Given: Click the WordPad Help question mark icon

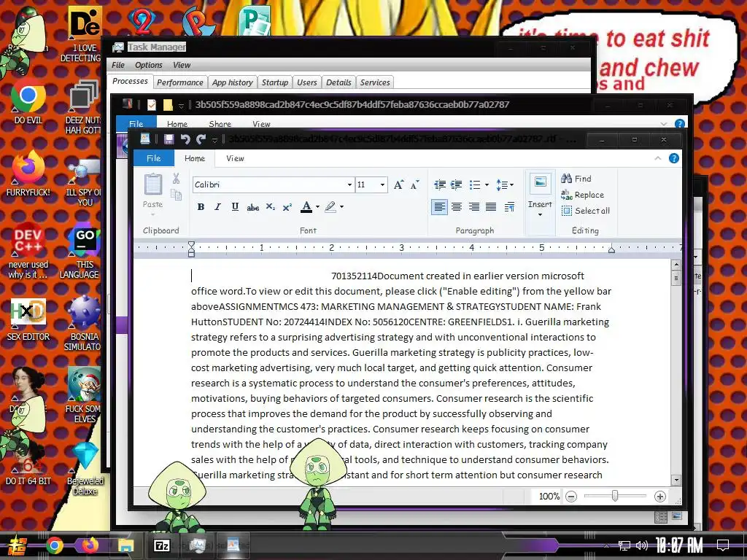Looking at the screenshot, I should tap(673, 158).
